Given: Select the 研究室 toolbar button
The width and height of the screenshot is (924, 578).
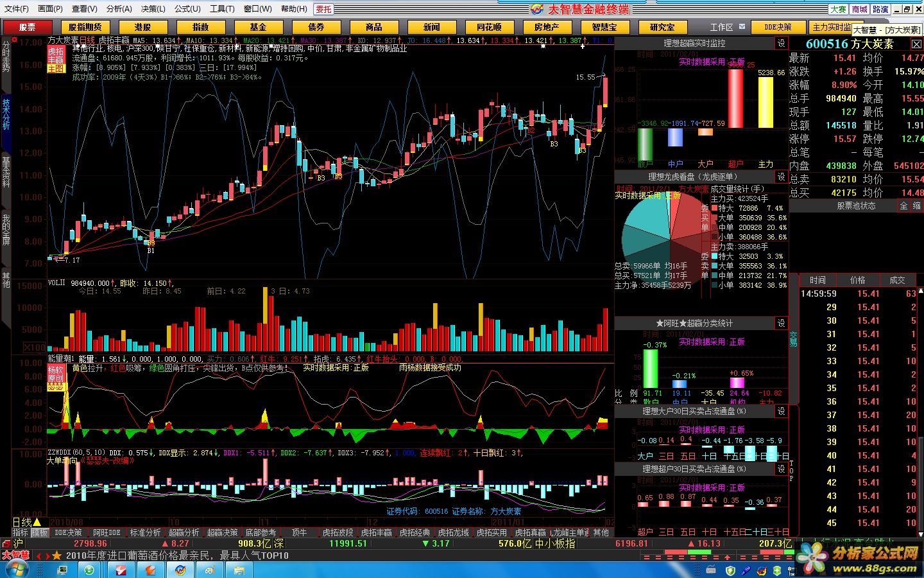Looking at the screenshot, I should 663,27.
